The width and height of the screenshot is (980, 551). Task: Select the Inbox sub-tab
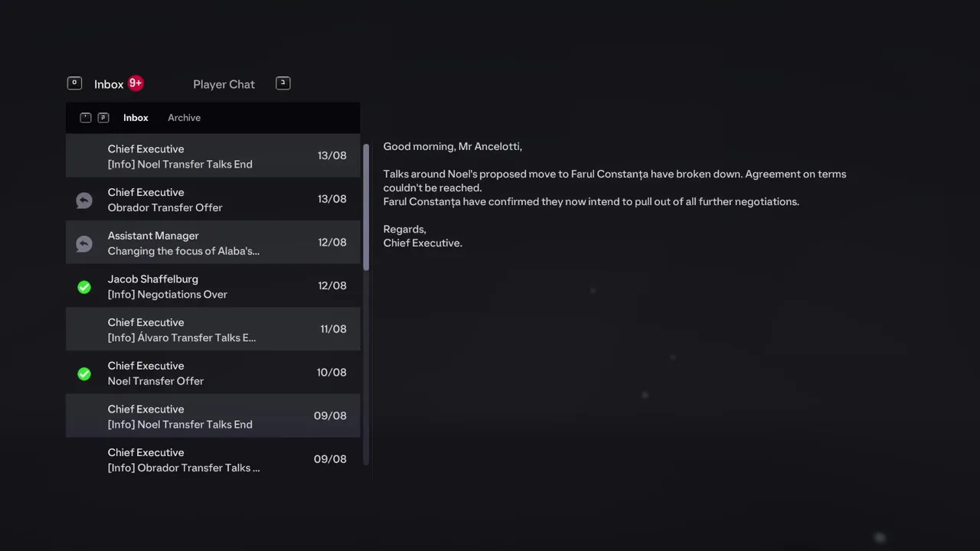click(x=136, y=118)
